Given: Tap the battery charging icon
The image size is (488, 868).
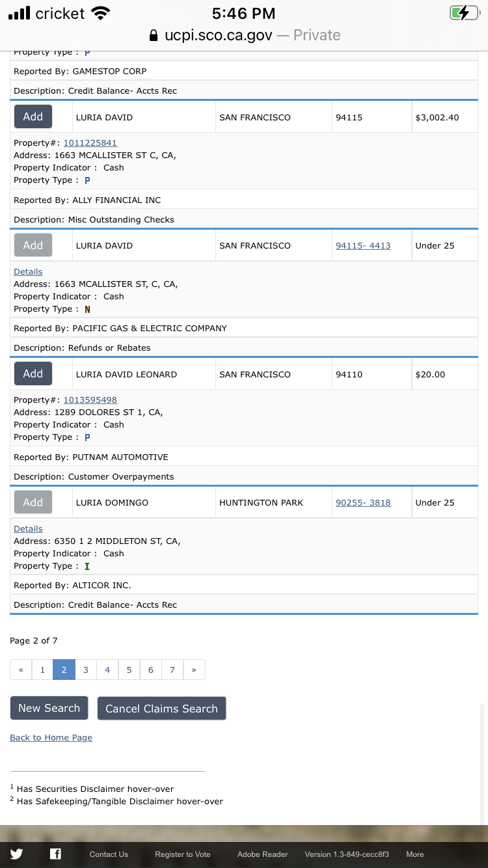Looking at the screenshot, I should pos(464,13).
